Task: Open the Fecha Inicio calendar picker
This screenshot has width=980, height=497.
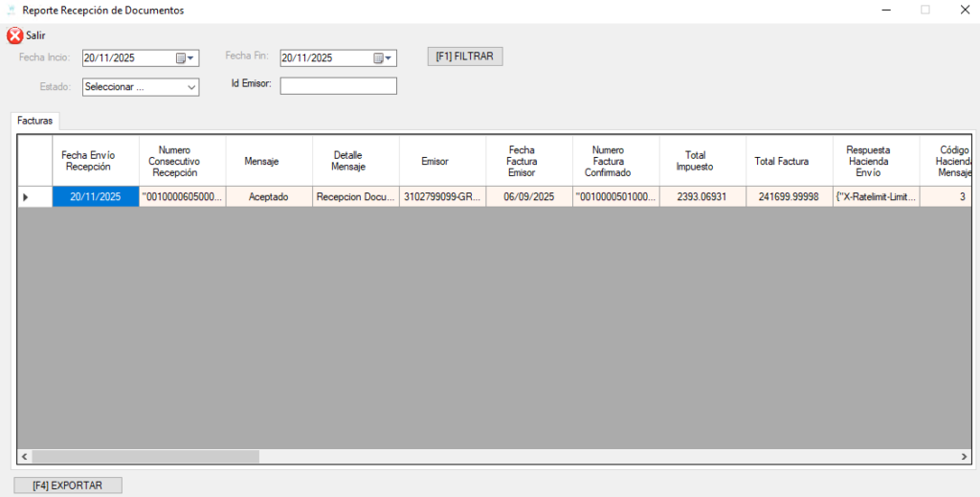Action: [x=185, y=58]
